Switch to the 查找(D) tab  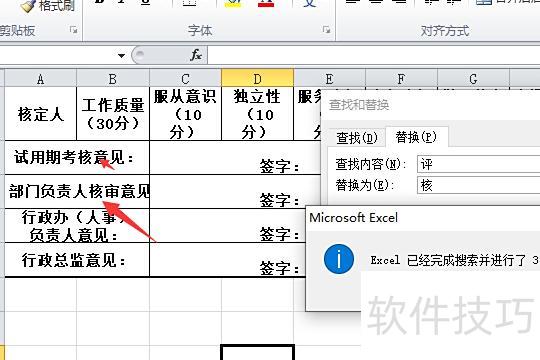(357, 138)
